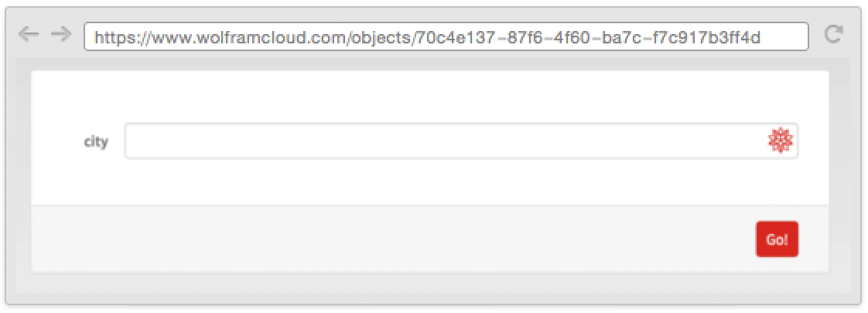
Task: Hit the red Go! button
Action: point(777,239)
